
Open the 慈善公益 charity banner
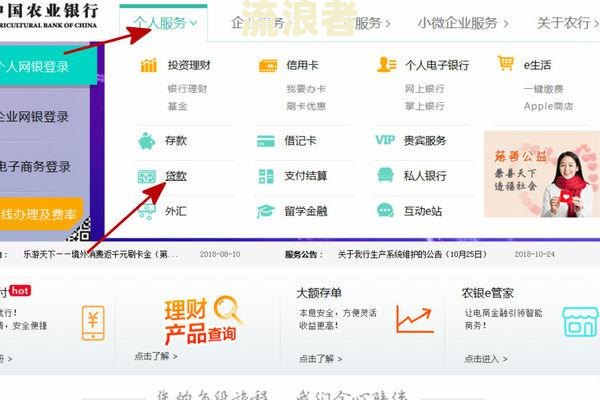[x=542, y=174]
